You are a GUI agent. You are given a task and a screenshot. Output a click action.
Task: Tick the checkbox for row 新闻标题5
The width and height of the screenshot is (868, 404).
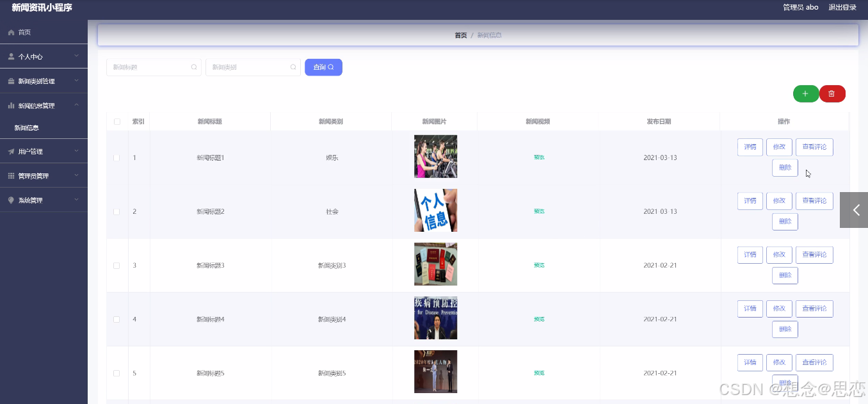click(x=117, y=373)
